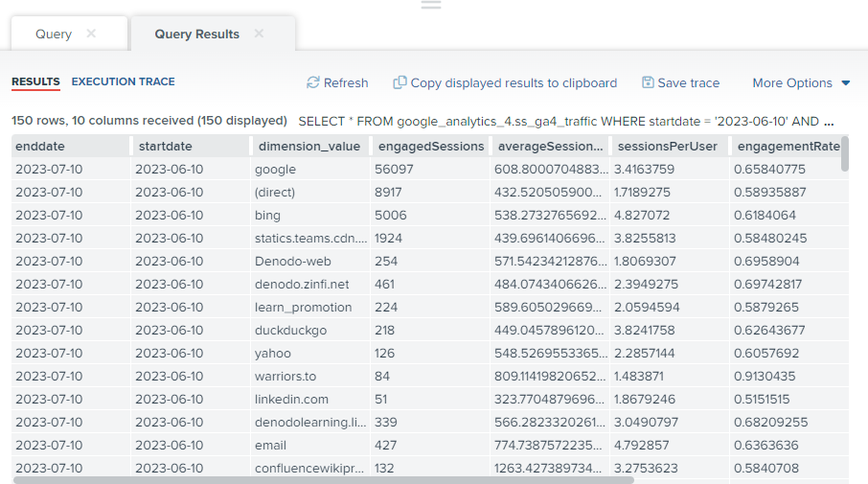The height and width of the screenshot is (484, 868).
Task: Select the 'yahoo' cell
Action: pyautogui.click(x=310, y=353)
